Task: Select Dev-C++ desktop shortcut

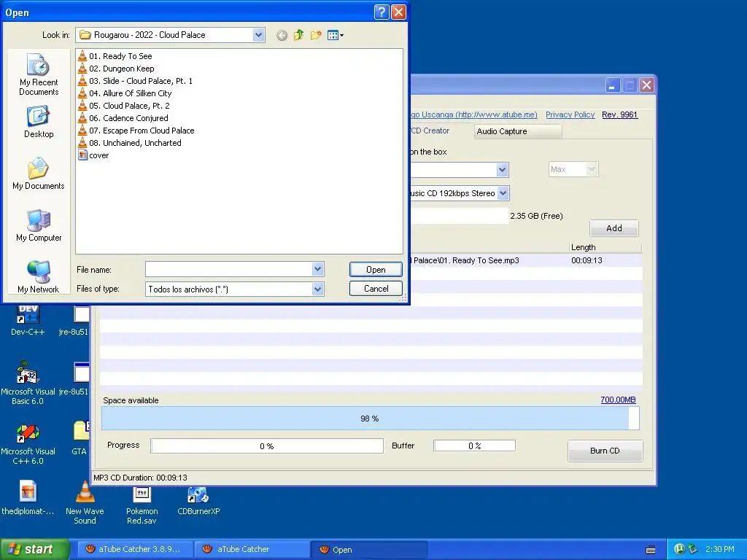Action: 28,320
